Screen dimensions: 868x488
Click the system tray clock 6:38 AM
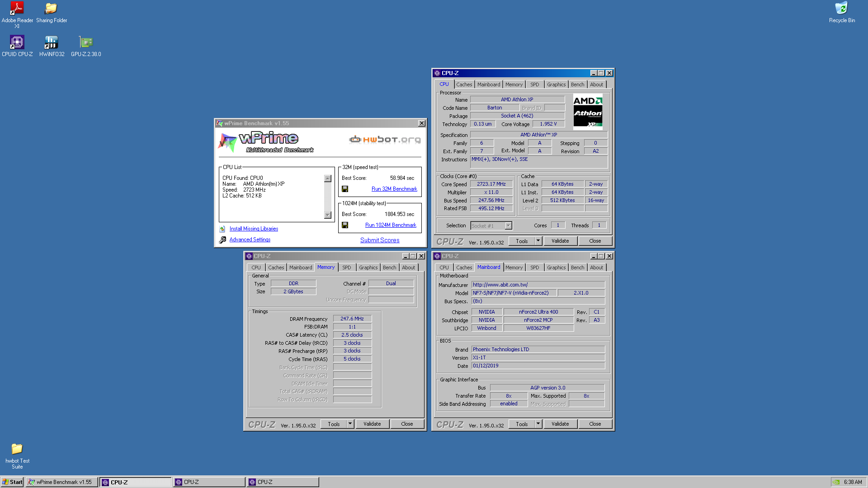click(853, 482)
